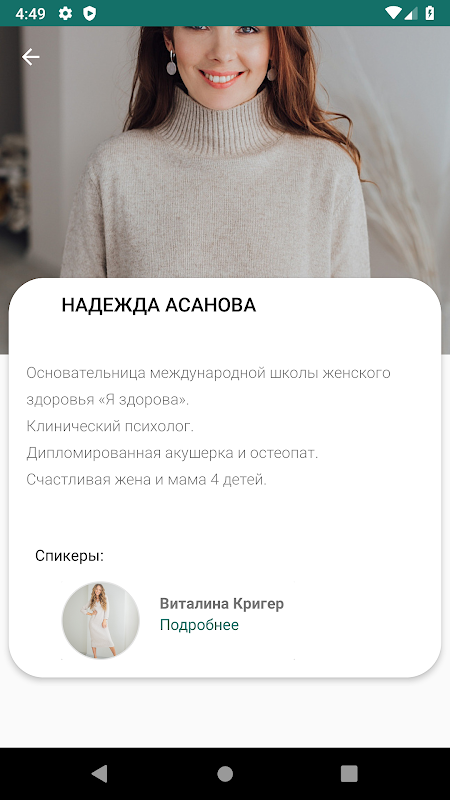Tap the Play Protect shield status icon
Image resolution: width=450 pixels, height=800 pixels.
pyautogui.click(x=90, y=13)
